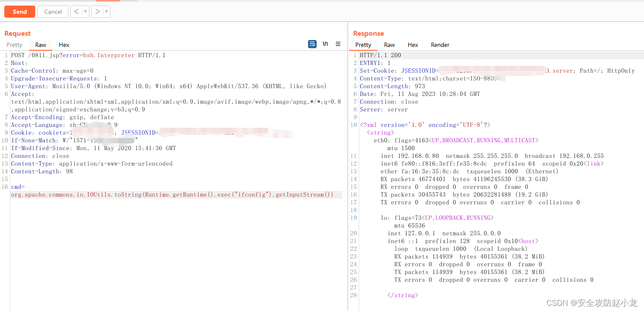This screenshot has height=311, width=644.
Task: Cancel the current request
Action: click(x=53, y=12)
